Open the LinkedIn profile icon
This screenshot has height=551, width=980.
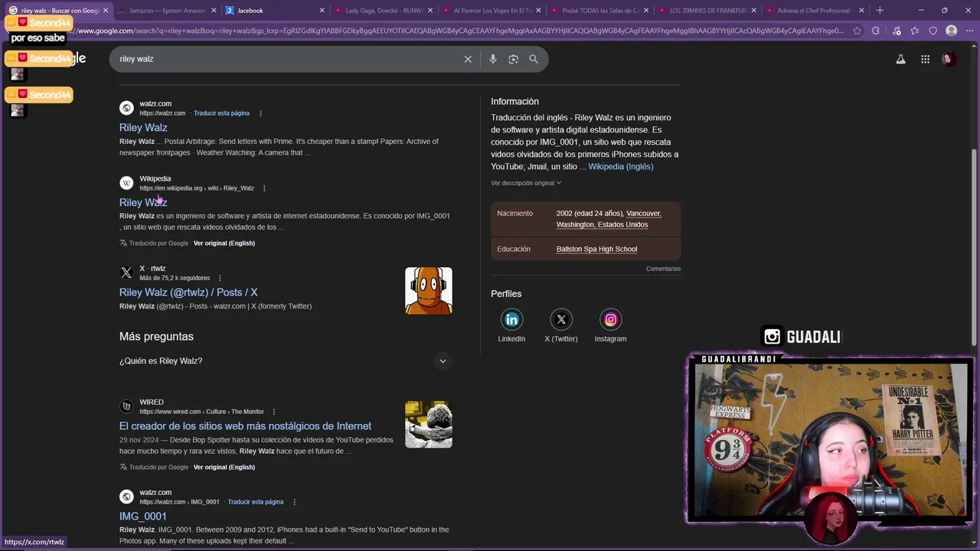[x=511, y=319]
